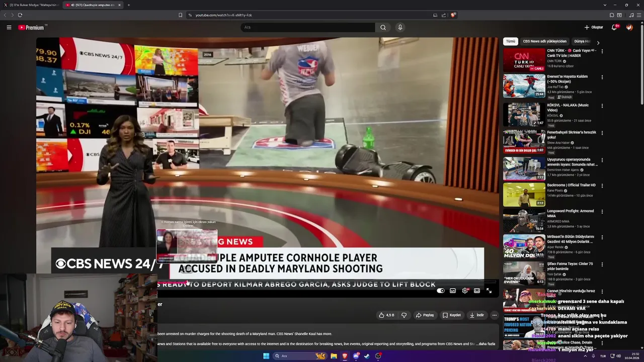The width and height of the screenshot is (644, 362).
Task: Click the browser address bar URL
Action: 224,15
